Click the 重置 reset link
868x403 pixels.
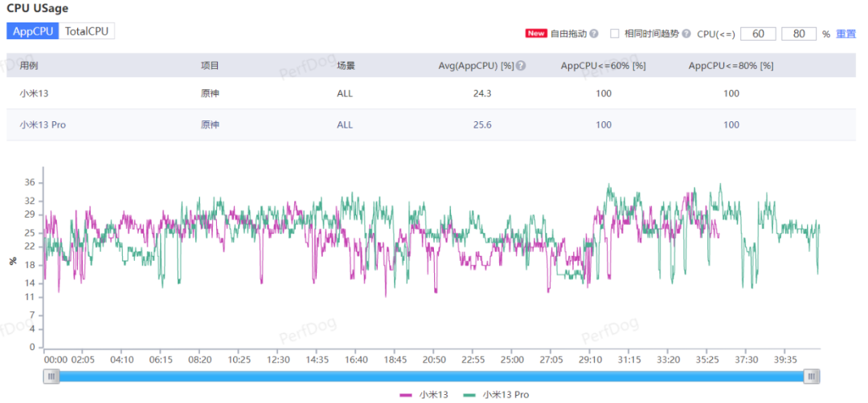(x=845, y=34)
